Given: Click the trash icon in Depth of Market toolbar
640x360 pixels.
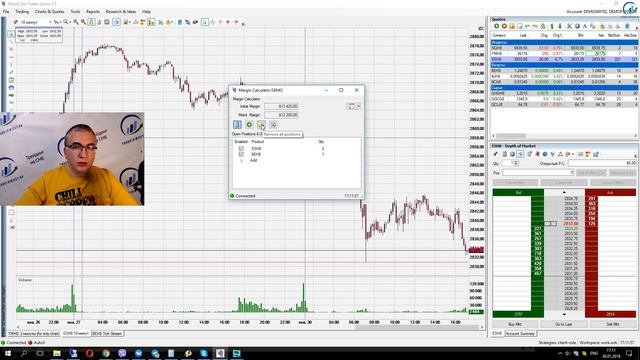Looking at the screenshot, I should point(504,154).
